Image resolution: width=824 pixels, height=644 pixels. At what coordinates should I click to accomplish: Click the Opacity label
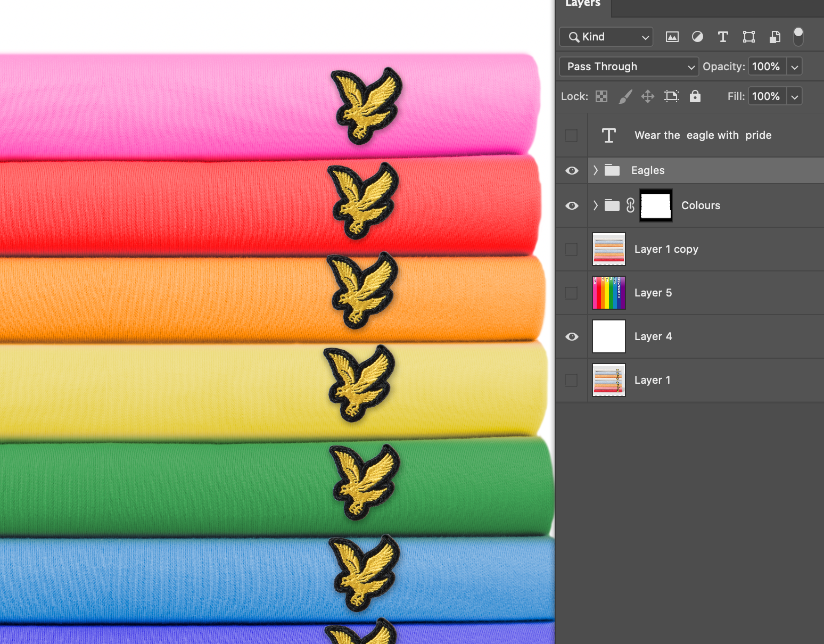pos(723,67)
